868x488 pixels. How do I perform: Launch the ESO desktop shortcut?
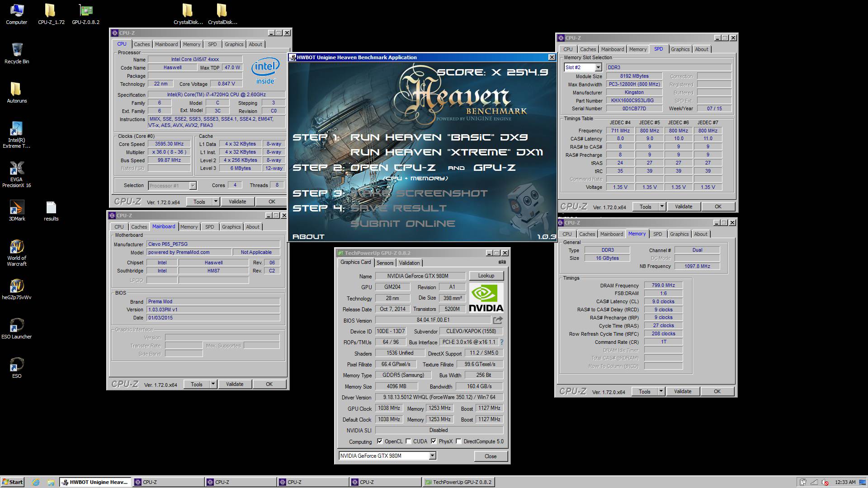16,368
